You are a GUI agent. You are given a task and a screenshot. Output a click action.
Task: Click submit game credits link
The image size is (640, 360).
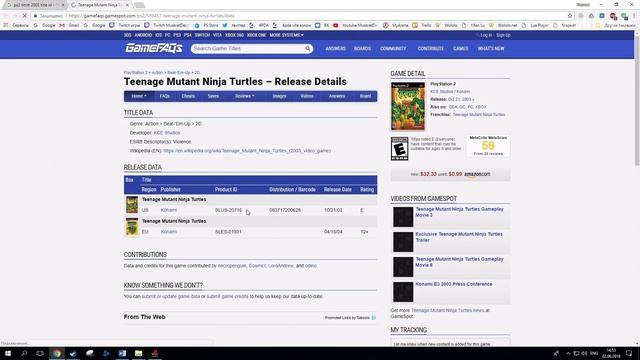227,296
